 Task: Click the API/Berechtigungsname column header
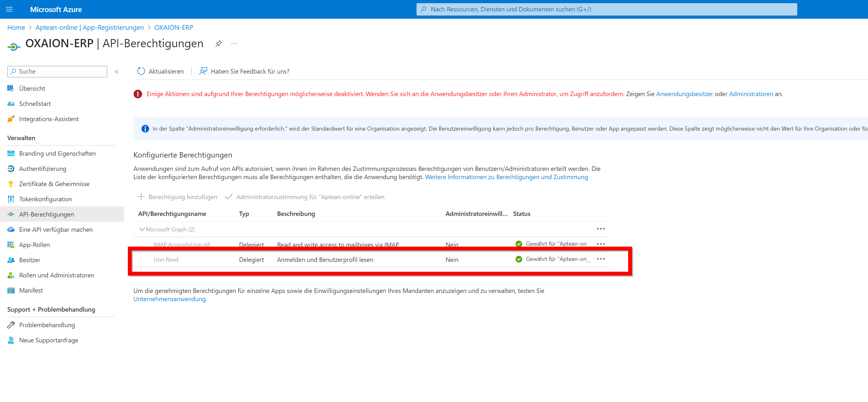point(172,214)
